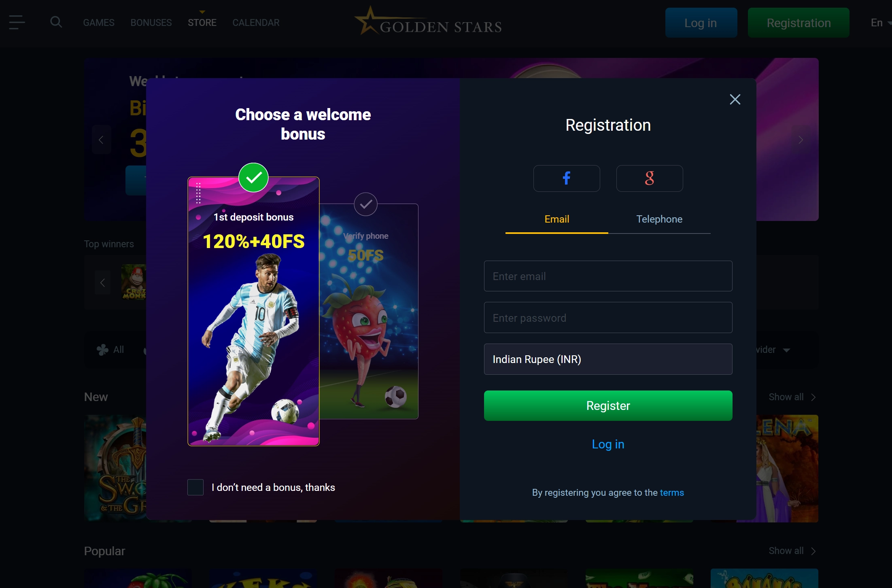Open the STORE menu item
This screenshot has width=892, height=588.
point(202,23)
